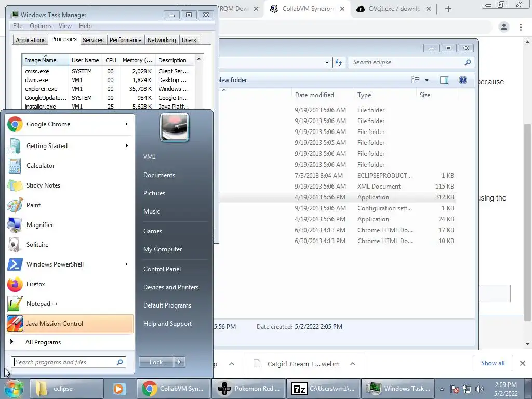Screen dimensions: 532x399
Task: Open Task Manager File menu
Action: coord(18,26)
